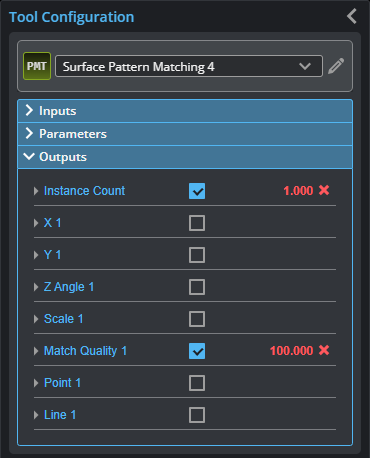Expand the Instance Count triangle
This screenshot has height=458, width=370.
[x=36, y=191]
